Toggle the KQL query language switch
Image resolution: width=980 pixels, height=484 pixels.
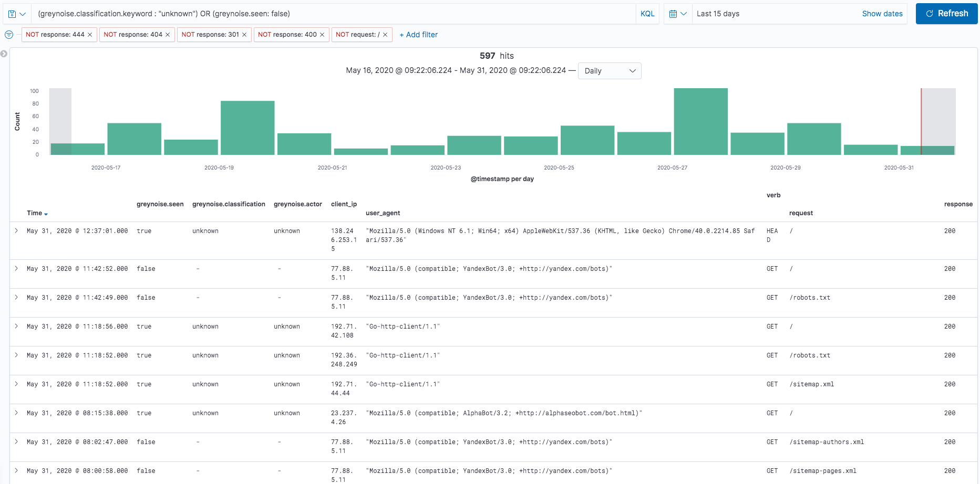pyautogui.click(x=647, y=14)
